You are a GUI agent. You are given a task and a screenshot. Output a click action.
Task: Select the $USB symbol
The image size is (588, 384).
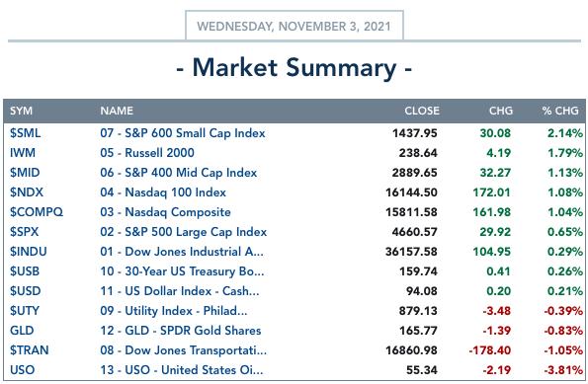point(25,271)
